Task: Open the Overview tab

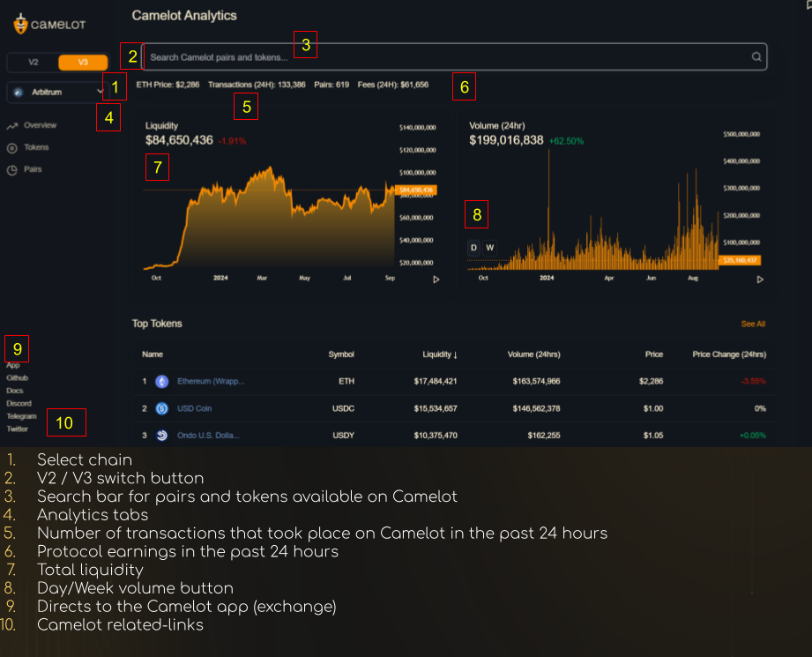Action: click(x=40, y=126)
